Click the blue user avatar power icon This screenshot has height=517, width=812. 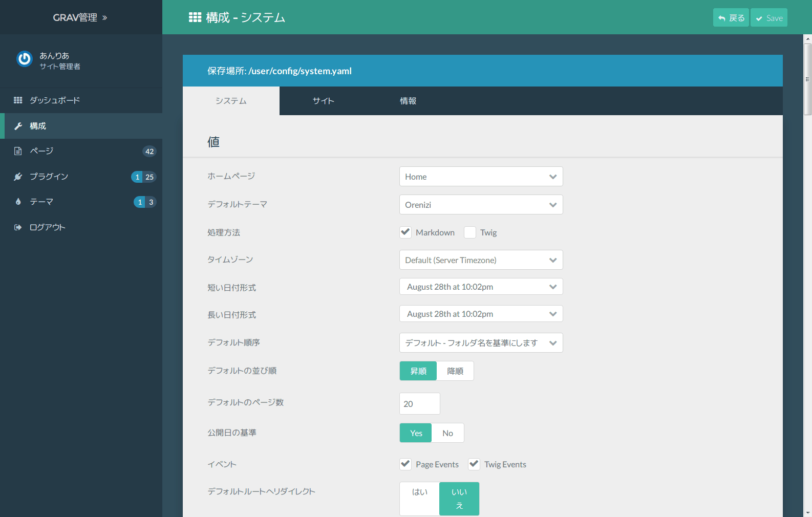click(x=24, y=59)
